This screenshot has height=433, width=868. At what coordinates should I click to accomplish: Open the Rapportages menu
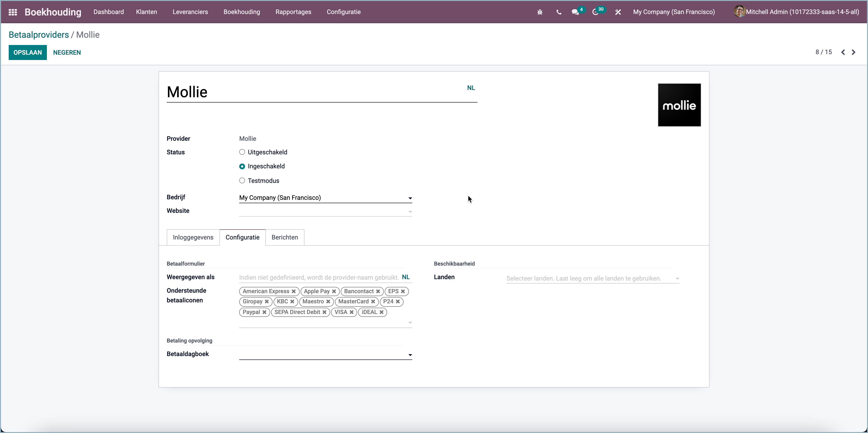click(293, 12)
